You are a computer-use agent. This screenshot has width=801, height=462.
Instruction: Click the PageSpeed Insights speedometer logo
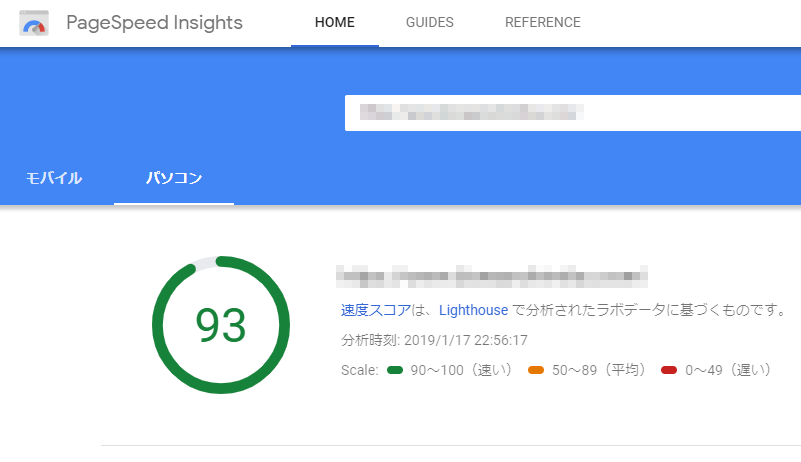[35, 23]
